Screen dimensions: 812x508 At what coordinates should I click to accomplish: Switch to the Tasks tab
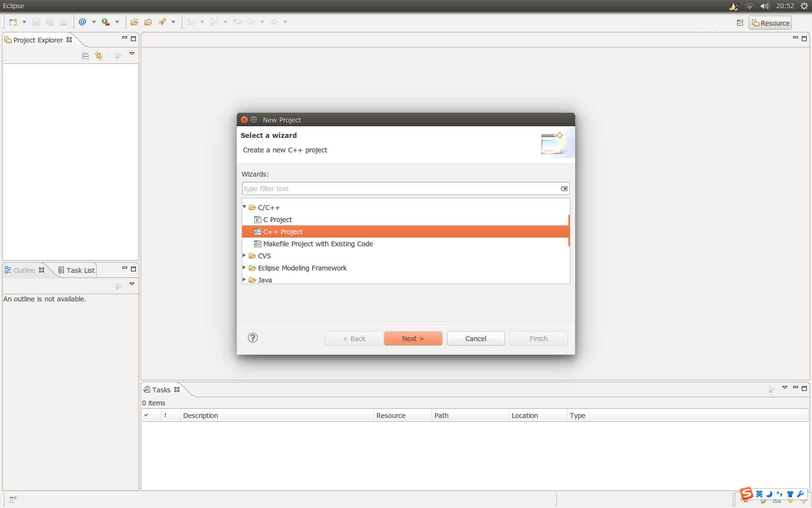pyautogui.click(x=161, y=390)
